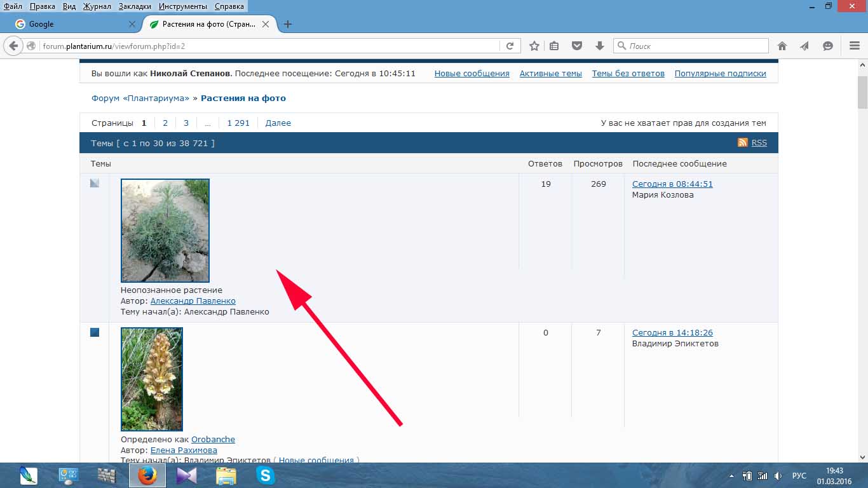Save page to Pocket icon
Screen dimensions: 868x488
[577, 46]
